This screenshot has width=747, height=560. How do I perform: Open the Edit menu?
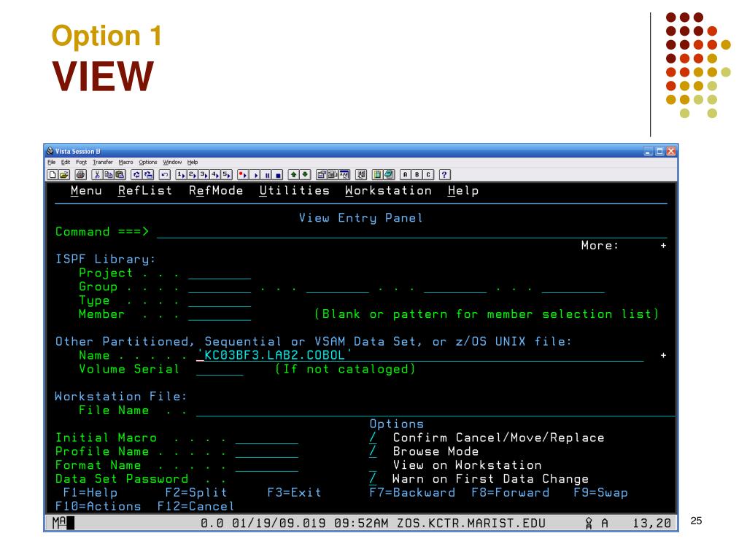pos(66,163)
